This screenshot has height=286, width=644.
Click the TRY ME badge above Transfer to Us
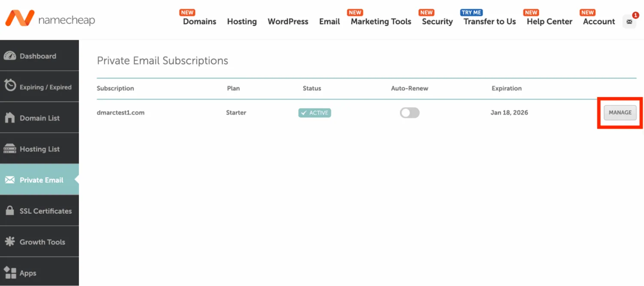coord(471,12)
